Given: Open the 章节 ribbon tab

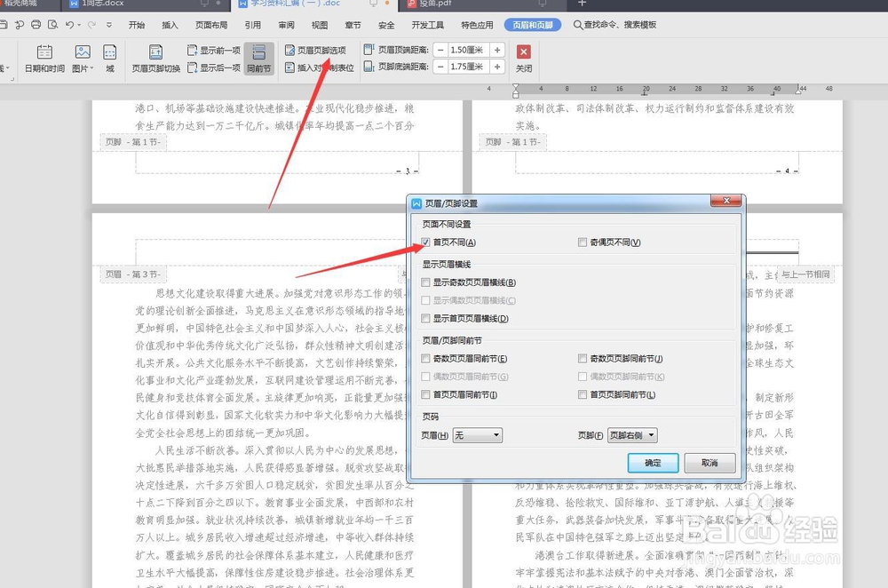Looking at the screenshot, I should (x=353, y=25).
